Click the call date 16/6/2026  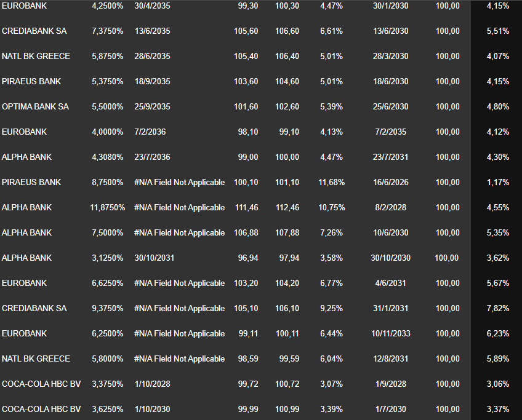pyautogui.click(x=390, y=183)
